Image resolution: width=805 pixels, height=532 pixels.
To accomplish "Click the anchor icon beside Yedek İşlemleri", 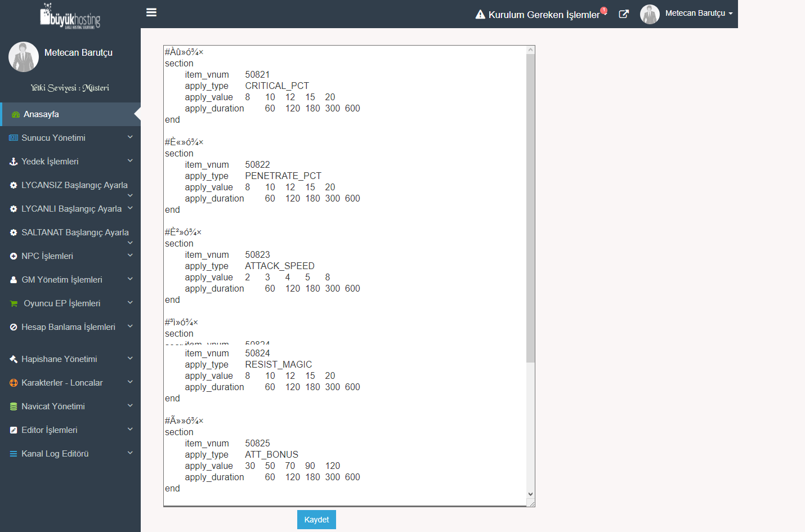I will click(x=14, y=162).
